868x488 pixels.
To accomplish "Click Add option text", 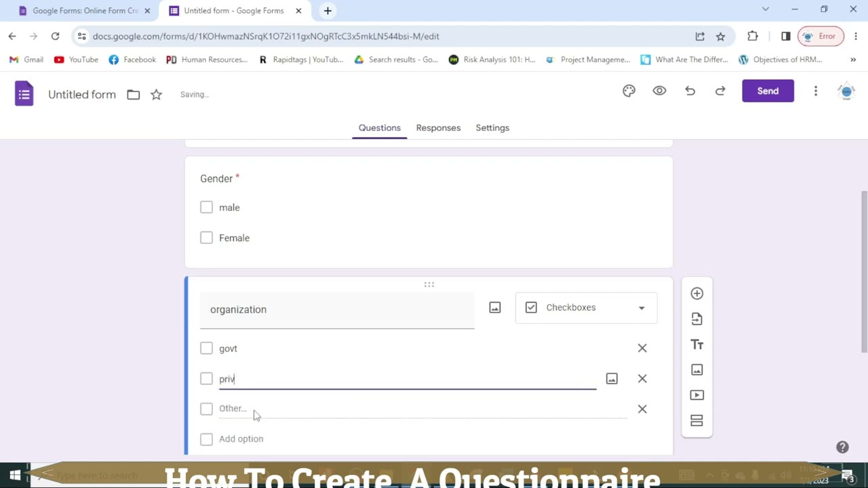I will coord(241,439).
